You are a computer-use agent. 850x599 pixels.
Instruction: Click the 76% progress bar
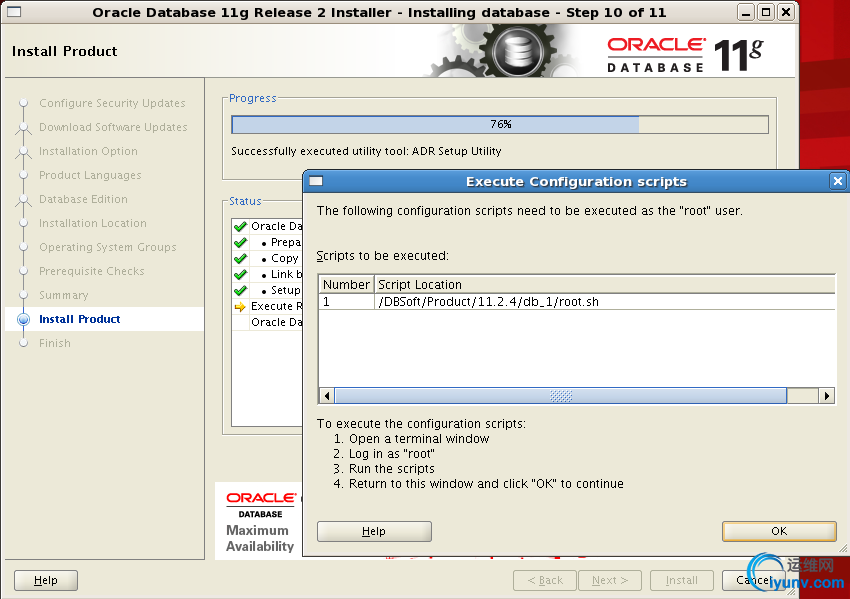pos(500,124)
